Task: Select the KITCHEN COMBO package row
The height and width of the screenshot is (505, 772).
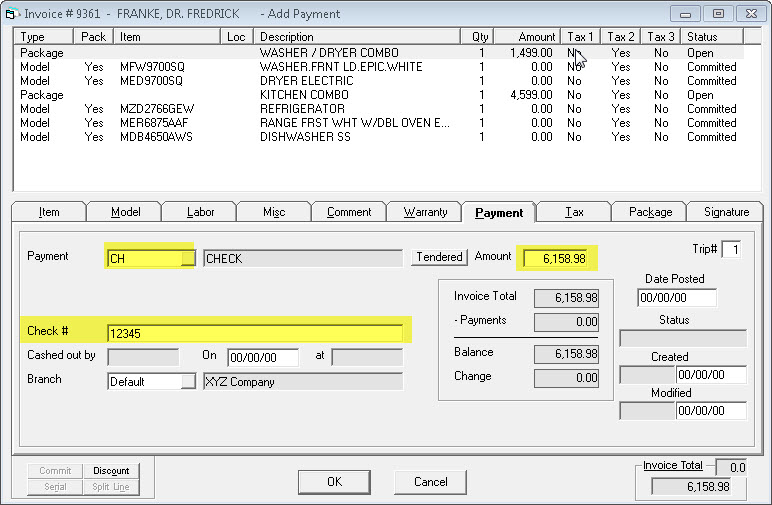Action: (x=379, y=95)
